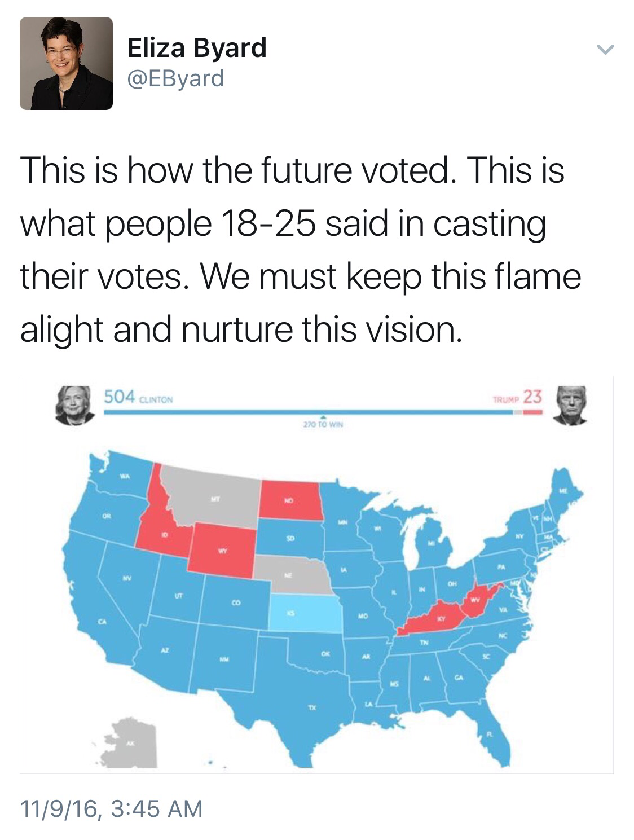The image size is (634, 840).
Task: Click the 11/9/16, 3:45 AM timestamp
Action: 111,808
